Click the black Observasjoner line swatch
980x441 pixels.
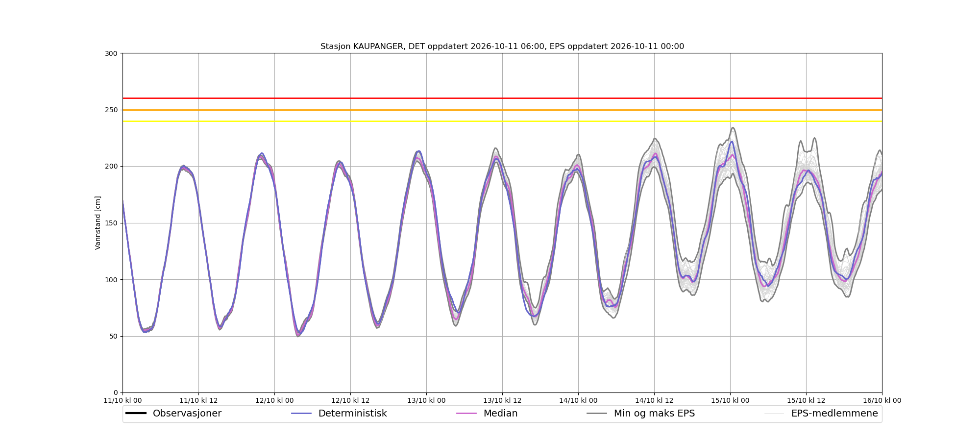tap(136, 414)
